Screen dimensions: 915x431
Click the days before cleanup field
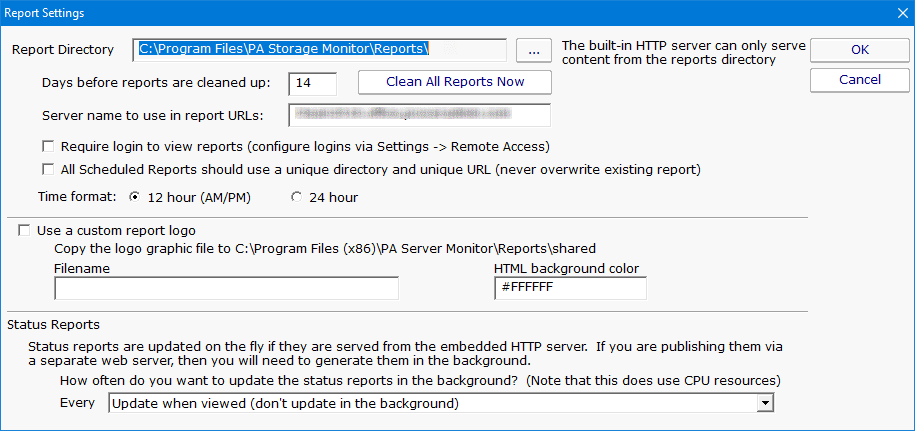tap(312, 83)
